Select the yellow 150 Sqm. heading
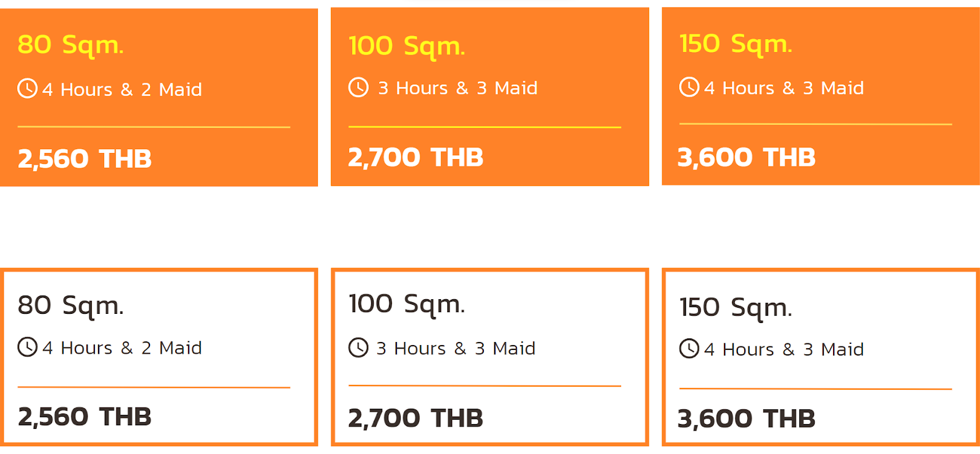980x454 pixels. click(736, 44)
